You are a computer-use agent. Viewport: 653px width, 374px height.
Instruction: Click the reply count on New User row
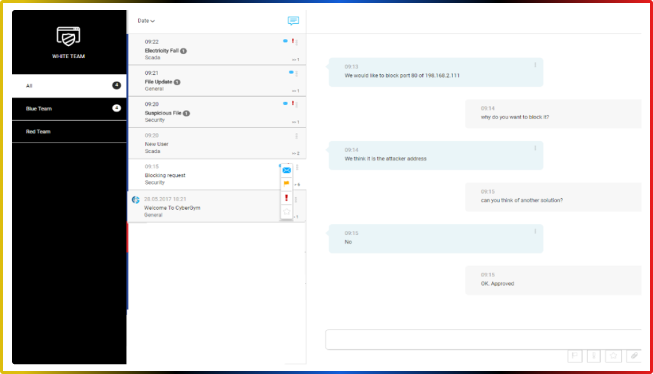coord(296,153)
